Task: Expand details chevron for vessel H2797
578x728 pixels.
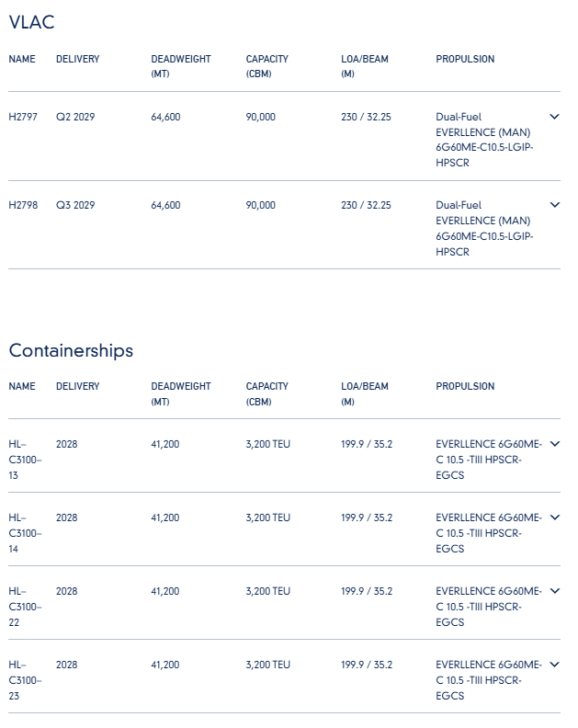Action: point(554,117)
